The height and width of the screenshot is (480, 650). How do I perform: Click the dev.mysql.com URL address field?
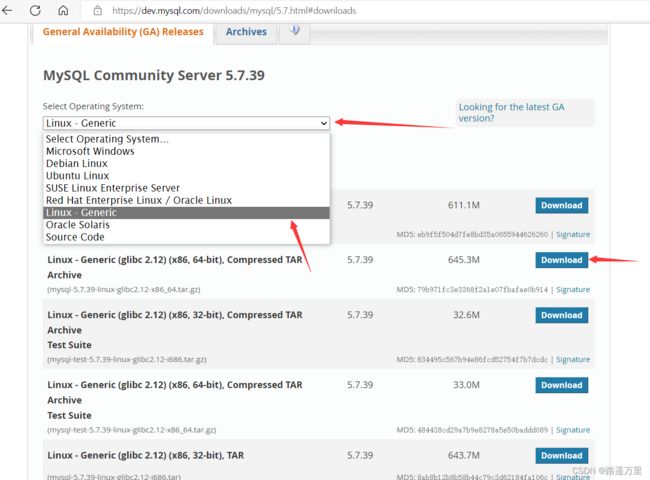[234, 11]
